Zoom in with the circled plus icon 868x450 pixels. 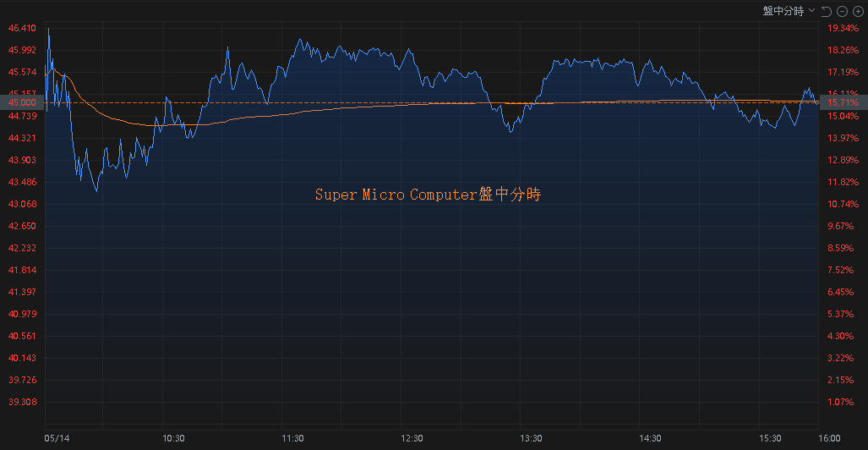pos(858,11)
